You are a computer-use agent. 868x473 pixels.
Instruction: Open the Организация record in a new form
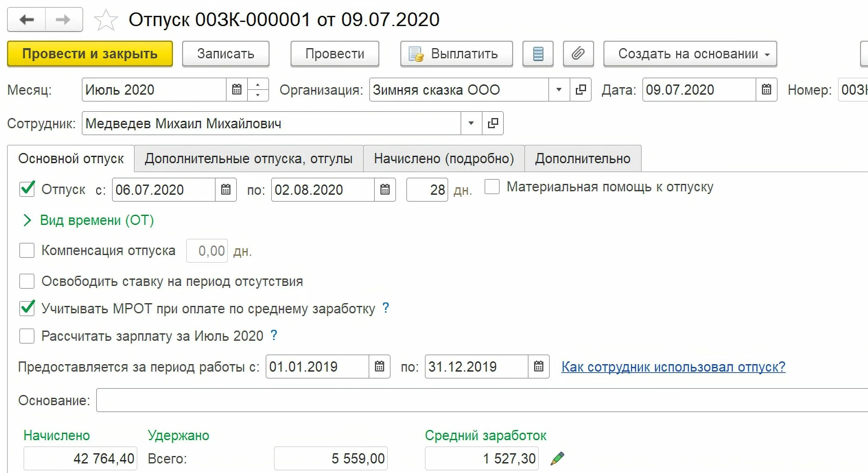pyautogui.click(x=580, y=89)
